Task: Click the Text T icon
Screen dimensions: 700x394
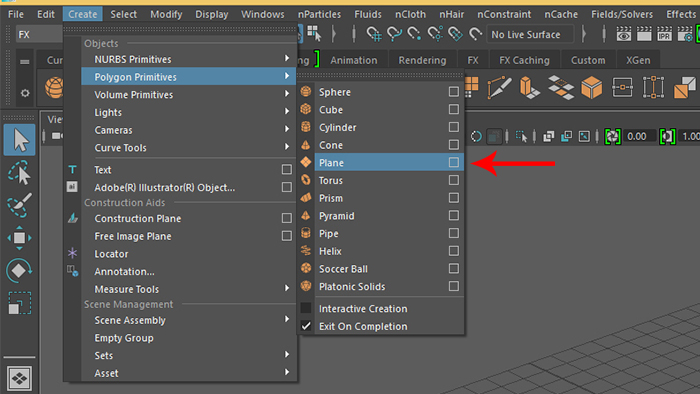Action: [x=72, y=170]
